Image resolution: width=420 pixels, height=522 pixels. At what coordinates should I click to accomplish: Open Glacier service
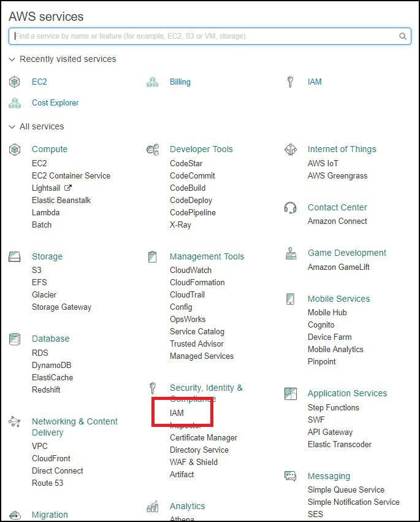pyautogui.click(x=44, y=295)
